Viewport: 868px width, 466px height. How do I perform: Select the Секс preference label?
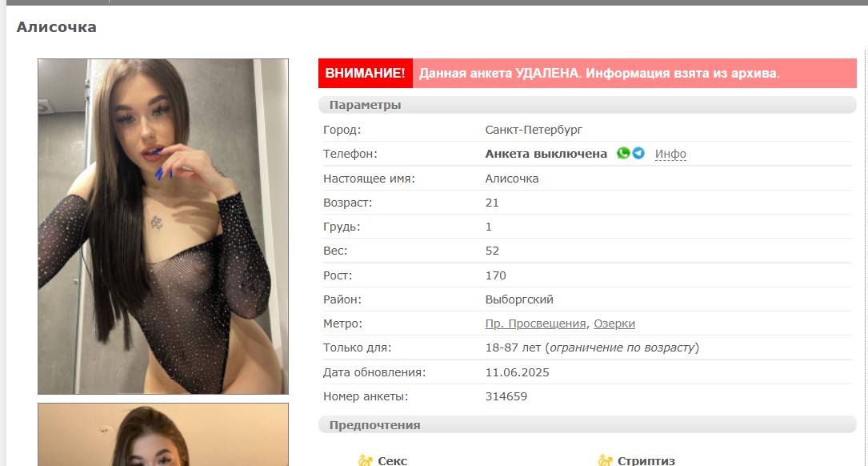coord(393,461)
